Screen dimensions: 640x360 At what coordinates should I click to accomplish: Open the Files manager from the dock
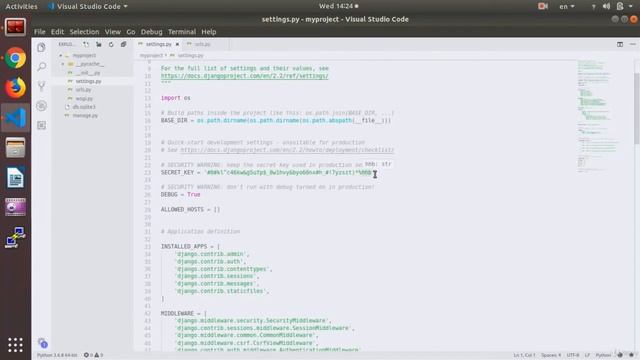tap(16, 148)
